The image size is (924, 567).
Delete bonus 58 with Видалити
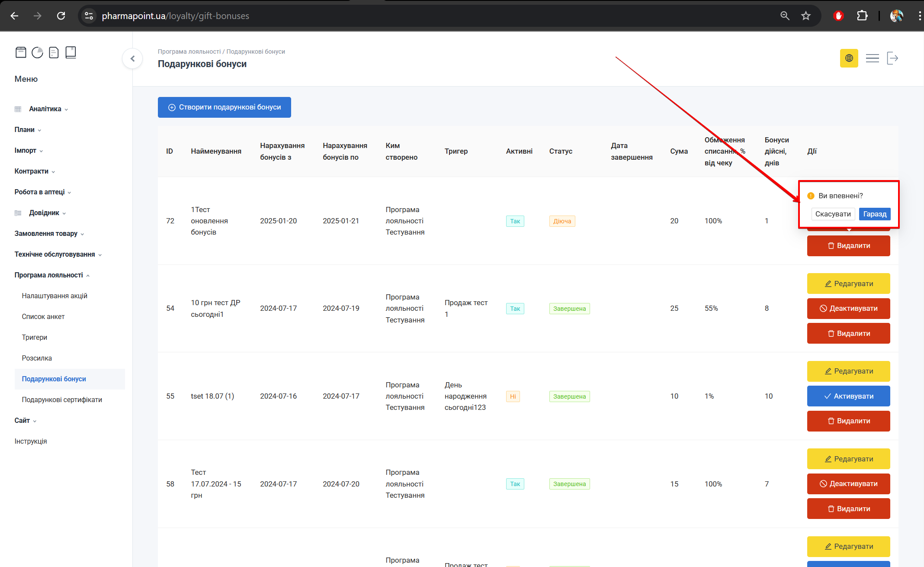(848, 509)
